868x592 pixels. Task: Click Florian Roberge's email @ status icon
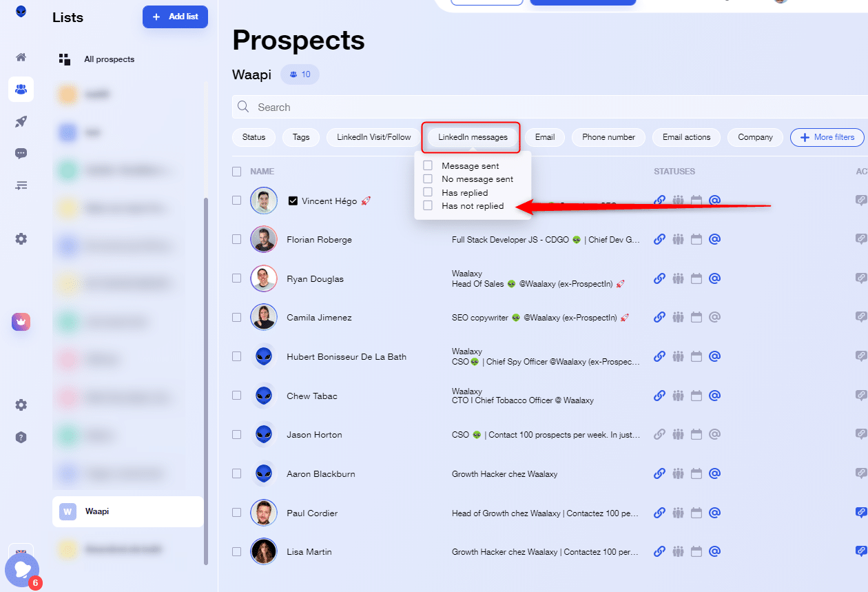[714, 239]
